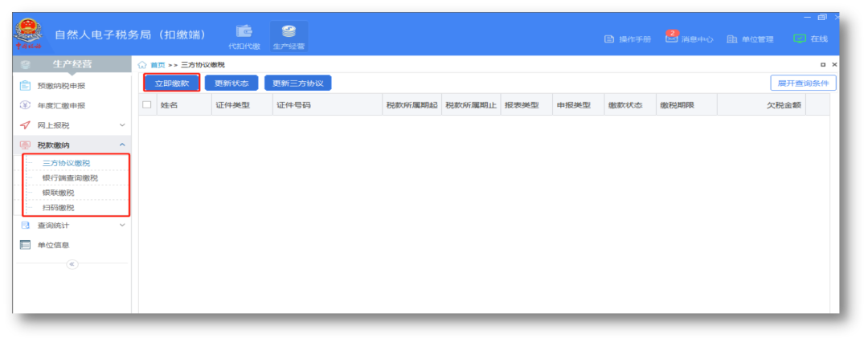Expand the 网上报税 menu chevron
Image resolution: width=868 pixels, height=342 pixels.
[122, 125]
